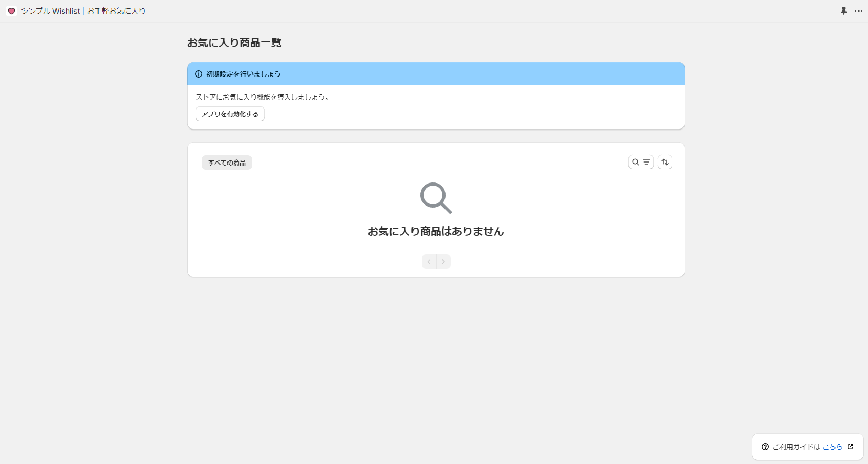This screenshot has width=868, height=464.
Task: Click the お気に入り商品はありません message
Action: point(436,231)
